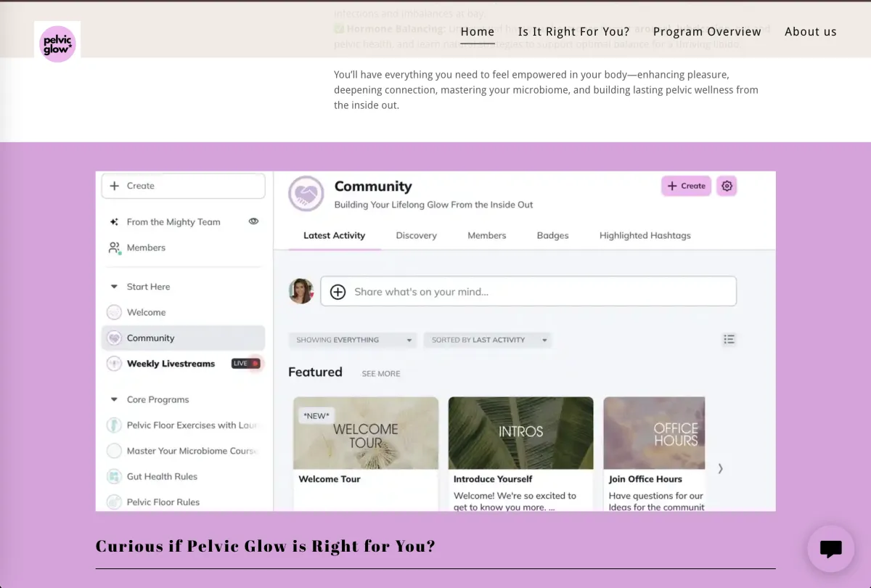Open Pelvic Floor Rules in sidebar
871x588 pixels.
tap(163, 502)
